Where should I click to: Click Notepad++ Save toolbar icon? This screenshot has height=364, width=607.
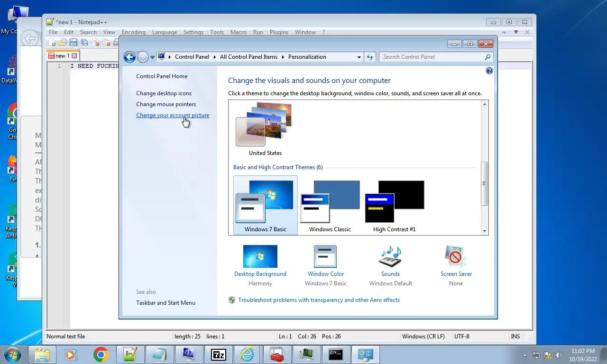(x=74, y=43)
